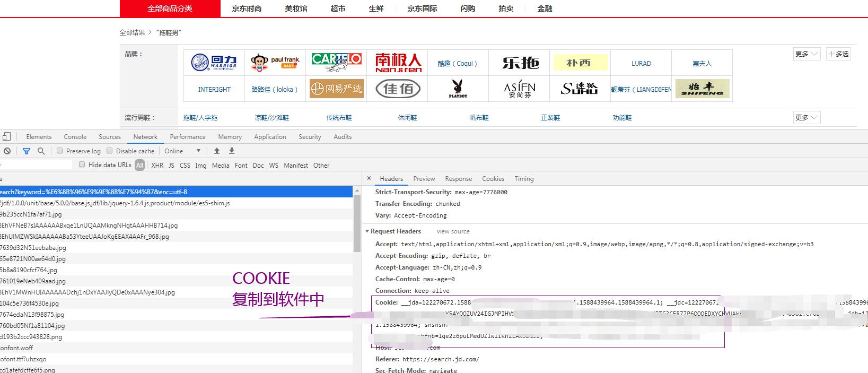The width and height of the screenshot is (868, 373).
Task: Click view source for request headers
Action: (x=453, y=231)
